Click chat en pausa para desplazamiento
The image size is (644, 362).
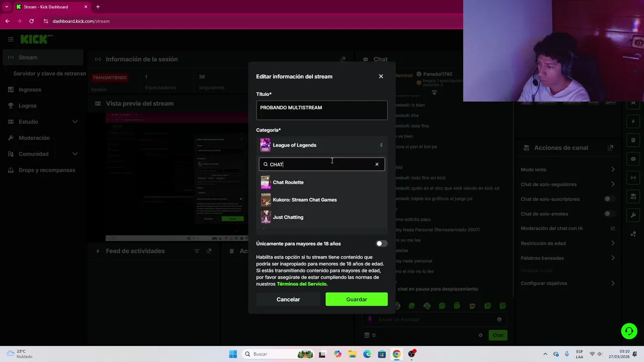[x=438, y=289]
